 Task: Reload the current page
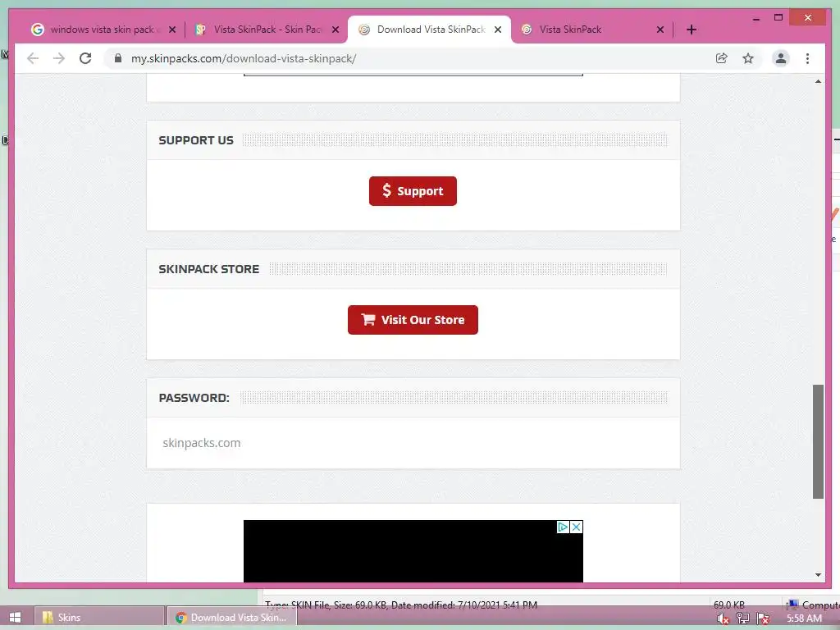coord(85,58)
